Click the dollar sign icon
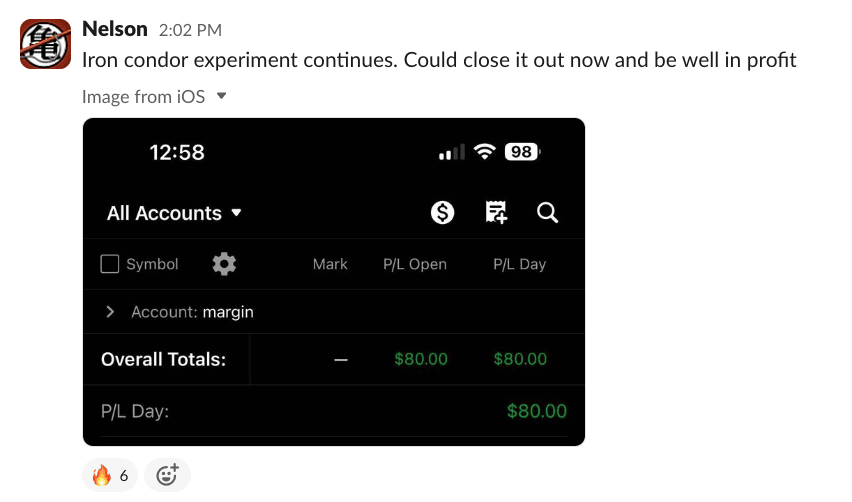Image resolution: width=852 pixels, height=502 pixels. coord(443,212)
